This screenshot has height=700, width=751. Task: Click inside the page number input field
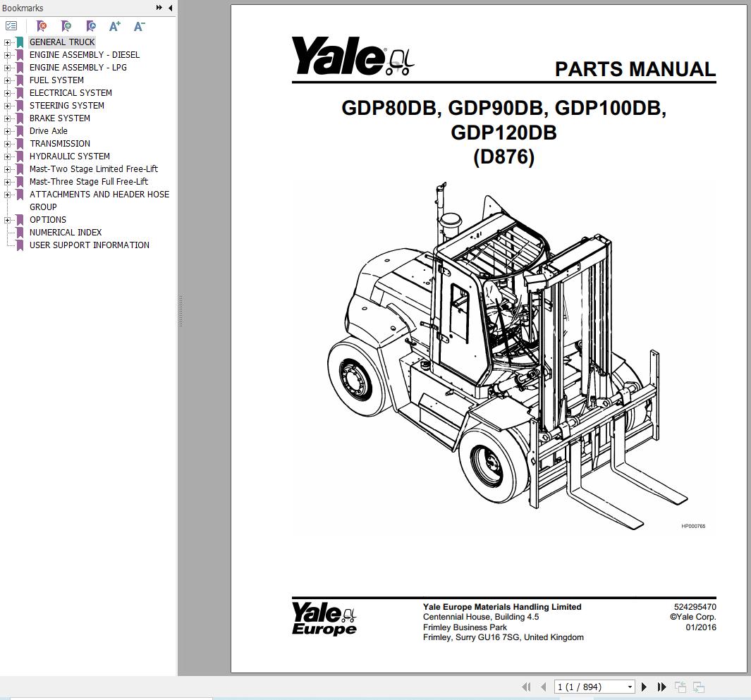coord(585,687)
